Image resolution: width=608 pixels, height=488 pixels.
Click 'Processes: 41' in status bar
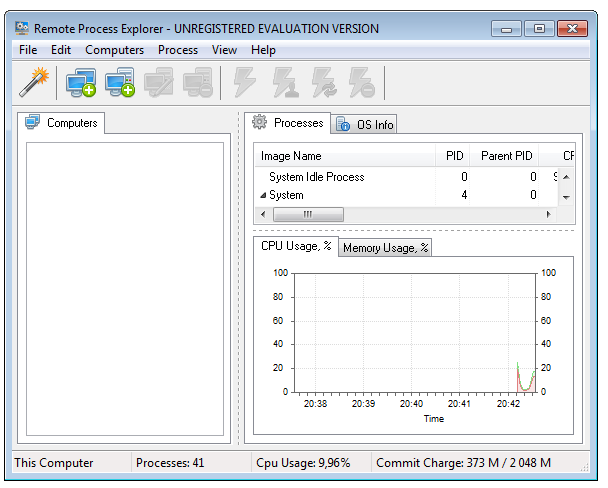[170, 462]
